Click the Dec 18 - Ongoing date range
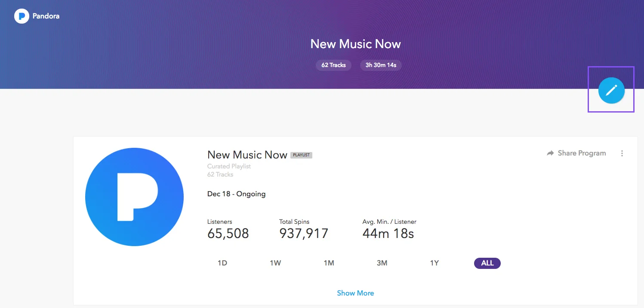This screenshot has height=308, width=644. [x=237, y=194]
